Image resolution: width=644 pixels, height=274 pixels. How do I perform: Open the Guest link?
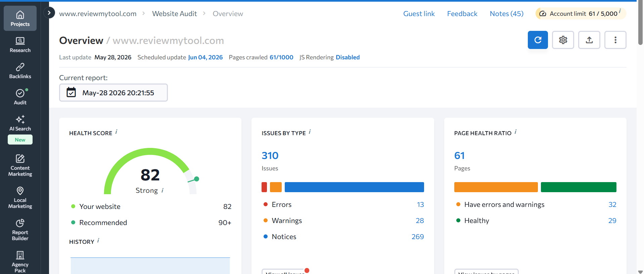pyautogui.click(x=419, y=14)
